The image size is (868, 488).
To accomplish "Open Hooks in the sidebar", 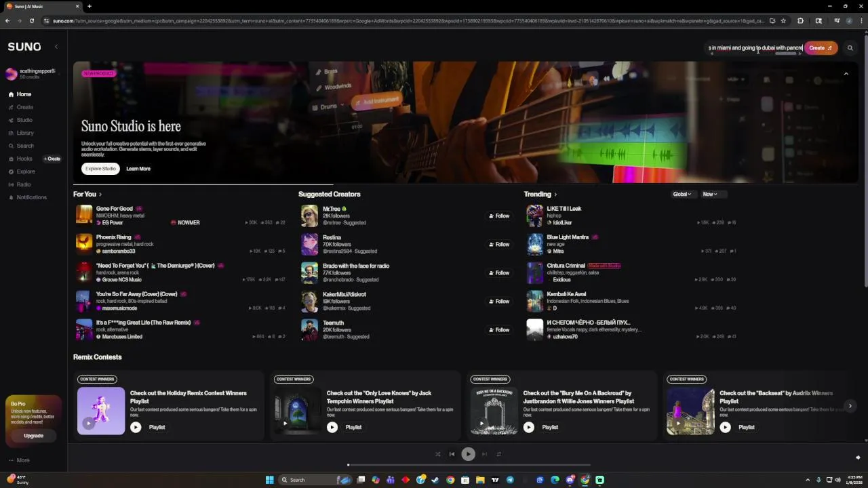I will 20,159.
